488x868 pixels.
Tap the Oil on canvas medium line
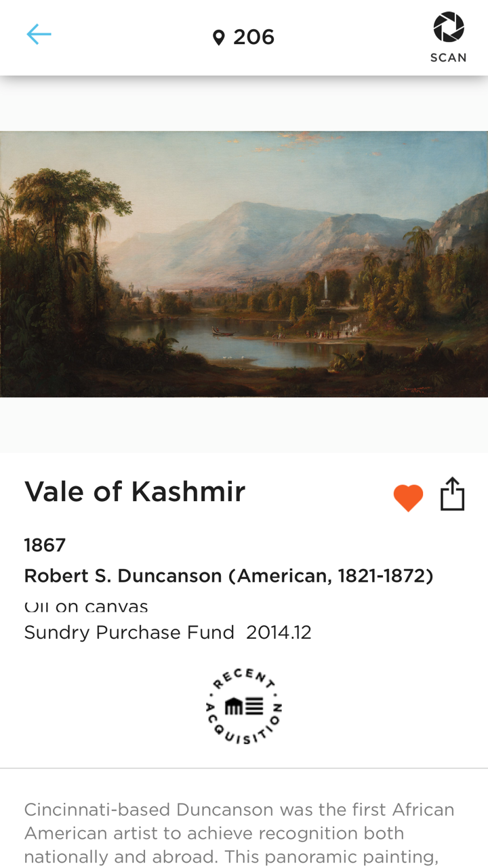(86, 606)
